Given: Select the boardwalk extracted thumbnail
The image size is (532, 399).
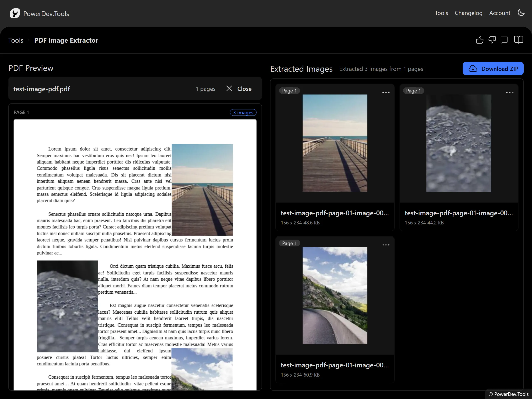Looking at the screenshot, I should 335,143.
